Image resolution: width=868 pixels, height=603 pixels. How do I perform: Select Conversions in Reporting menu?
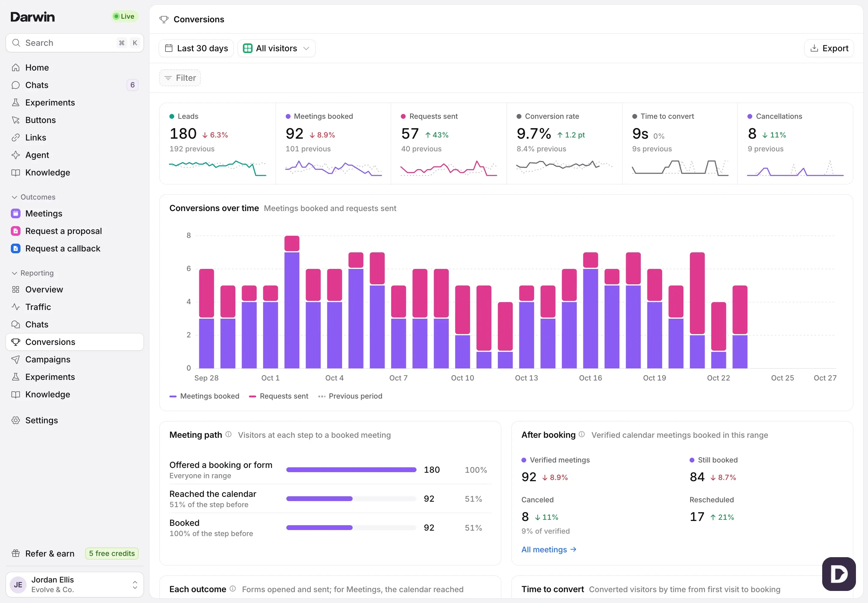coord(74,342)
